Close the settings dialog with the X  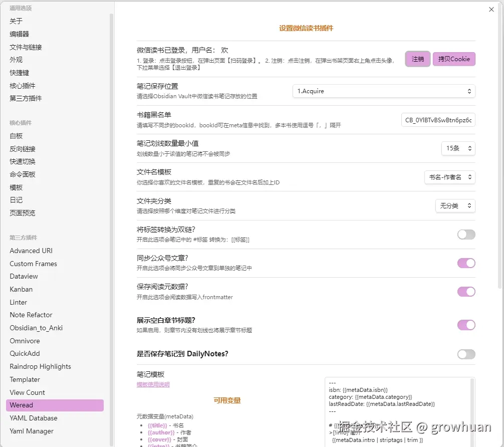click(x=491, y=10)
